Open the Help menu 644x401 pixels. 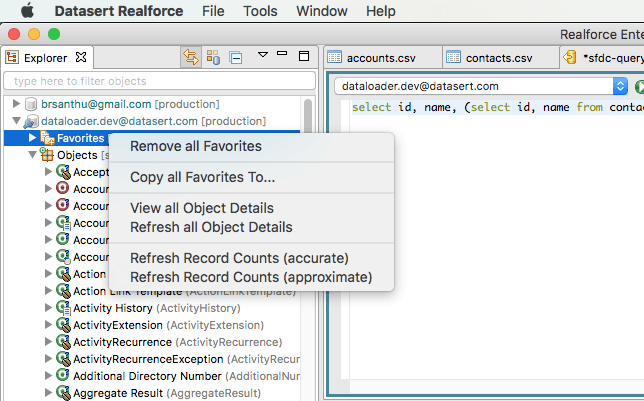coord(381,11)
